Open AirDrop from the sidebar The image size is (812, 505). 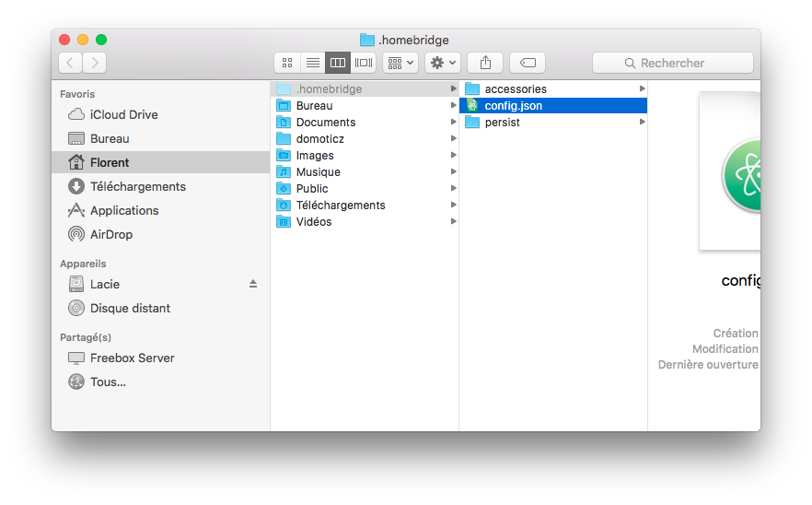click(x=110, y=234)
